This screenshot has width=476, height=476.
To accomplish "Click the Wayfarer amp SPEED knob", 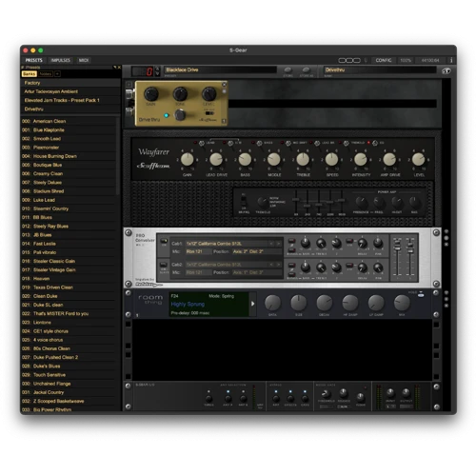I will click(x=331, y=159).
